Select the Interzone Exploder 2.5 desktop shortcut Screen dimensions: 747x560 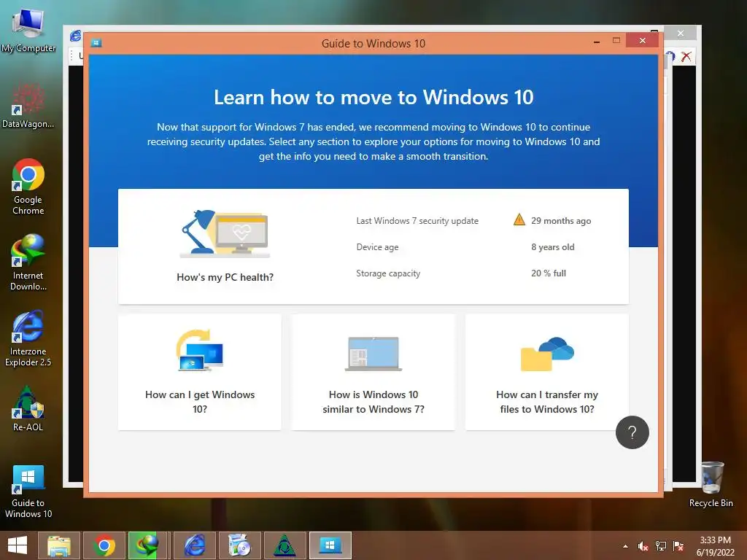coord(28,338)
